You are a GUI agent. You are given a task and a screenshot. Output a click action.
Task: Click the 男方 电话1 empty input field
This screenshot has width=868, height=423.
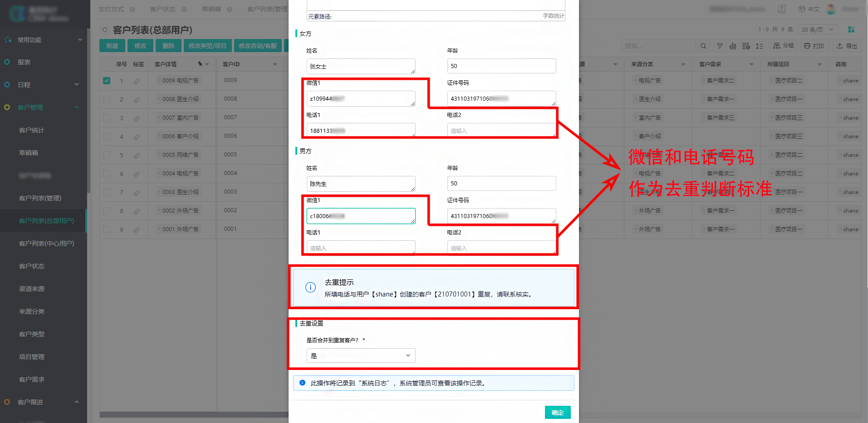(361, 248)
